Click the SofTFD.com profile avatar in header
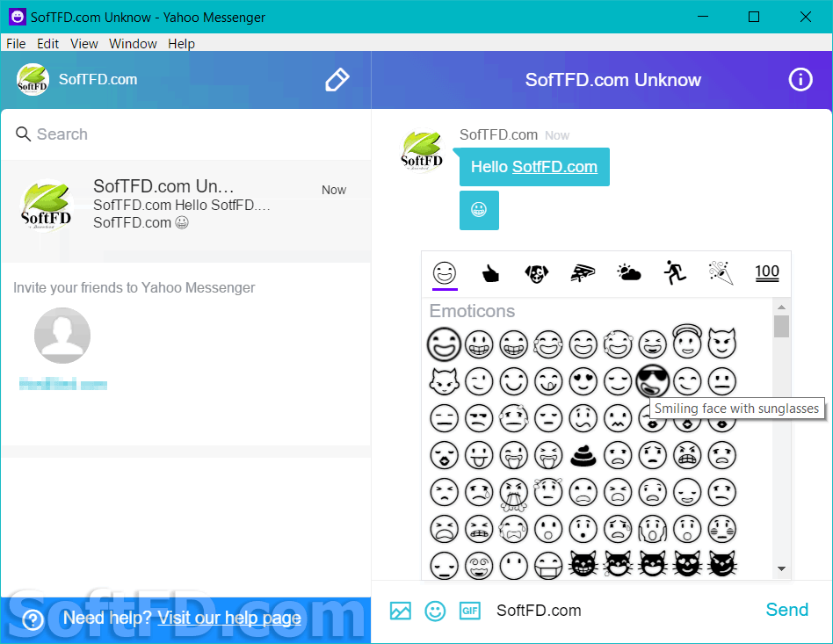The image size is (833, 644). (33, 80)
